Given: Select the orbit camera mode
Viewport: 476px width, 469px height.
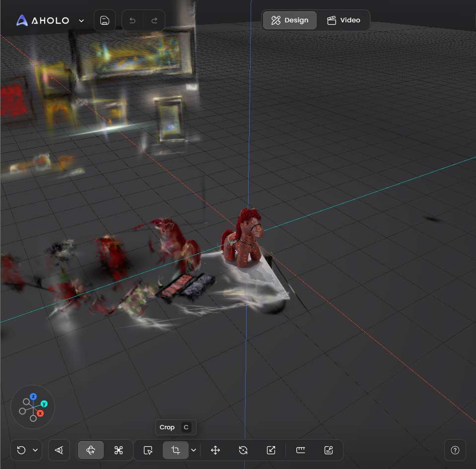Looking at the screenshot, I should [91, 450].
